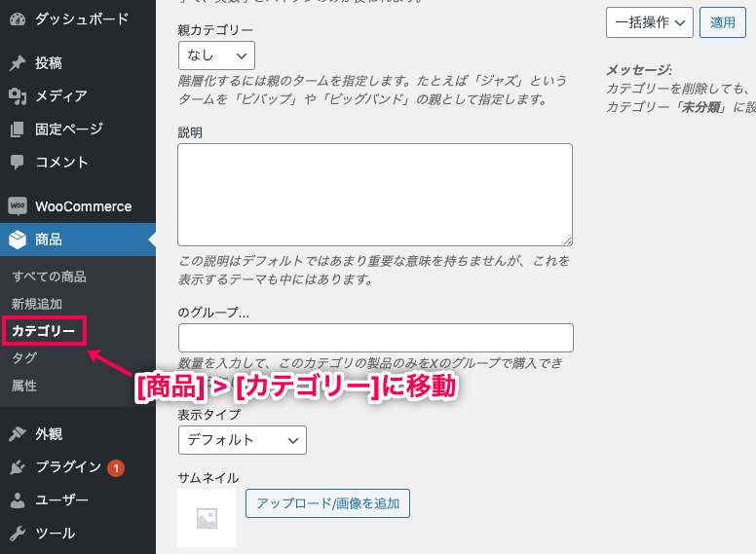The image size is (756, 554).
Task: Click the product box icon beside 商品
Action: click(x=18, y=240)
